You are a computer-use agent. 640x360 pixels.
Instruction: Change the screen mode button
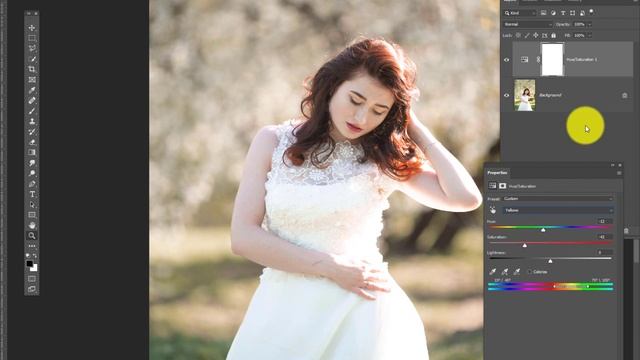click(32, 289)
